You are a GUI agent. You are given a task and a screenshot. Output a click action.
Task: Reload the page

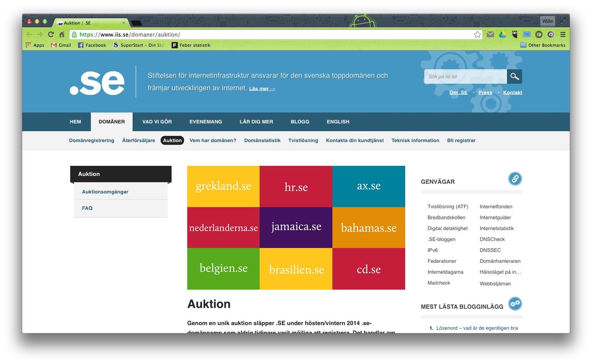pos(51,35)
